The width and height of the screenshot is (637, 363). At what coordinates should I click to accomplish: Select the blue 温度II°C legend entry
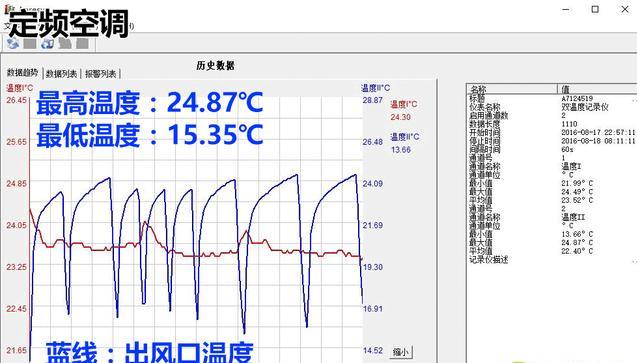coord(405,137)
